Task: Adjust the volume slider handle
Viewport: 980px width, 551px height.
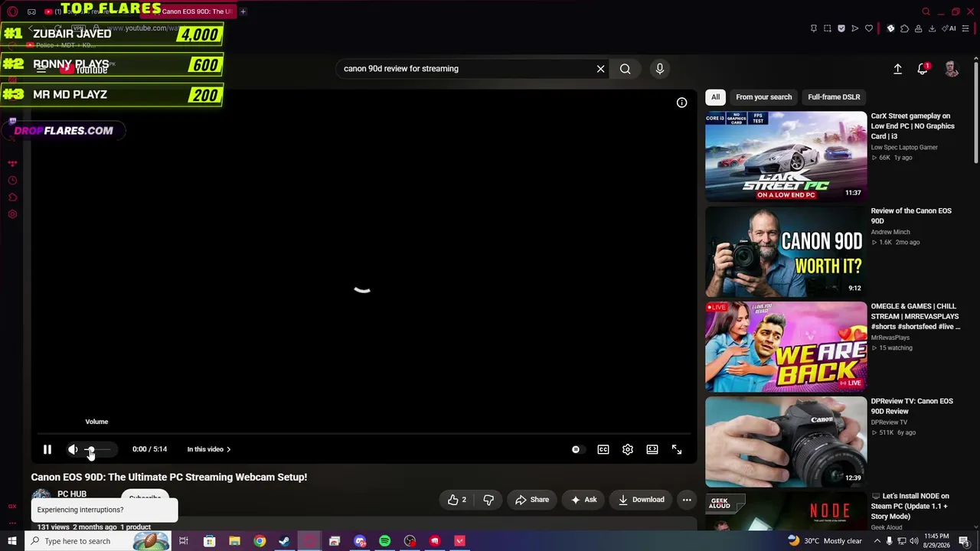Action: click(90, 449)
